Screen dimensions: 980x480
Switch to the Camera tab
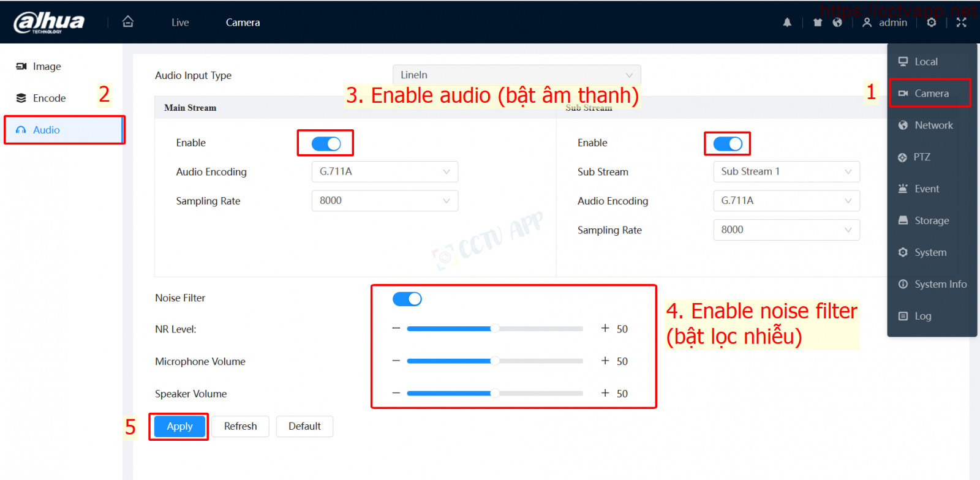pyautogui.click(x=243, y=23)
